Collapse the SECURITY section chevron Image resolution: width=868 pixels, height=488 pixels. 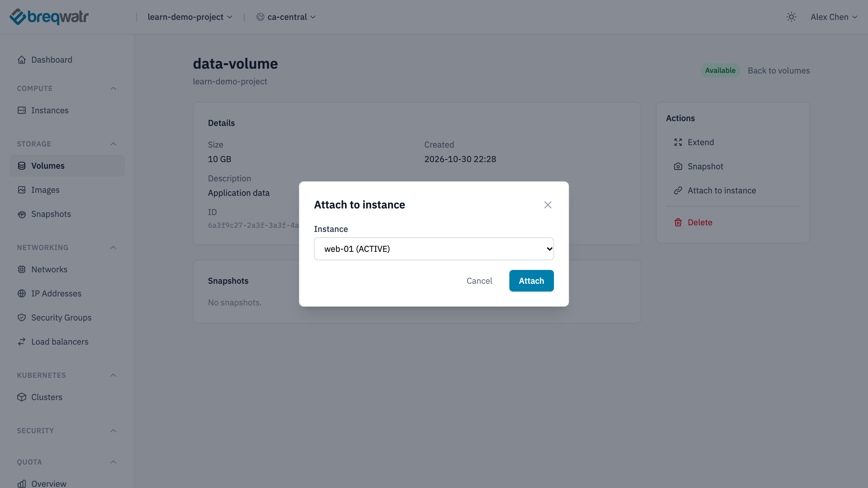pyautogui.click(x=113, y=430)
